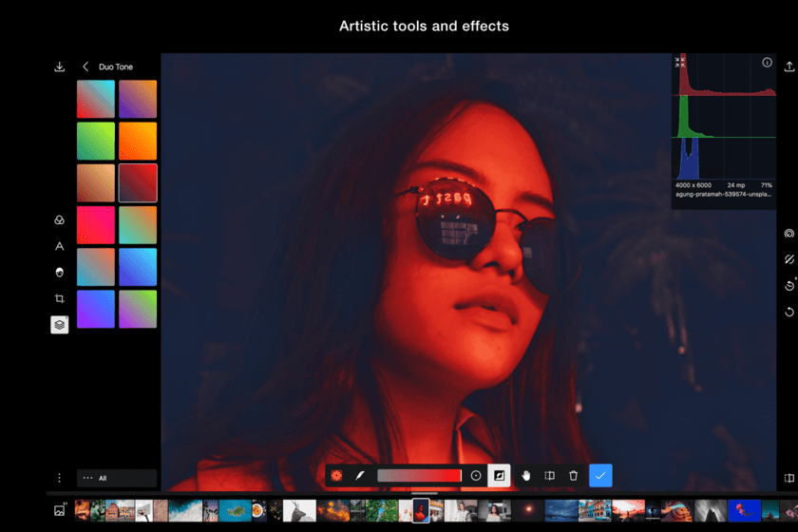The height and width of the screenshot is (532, 798).
Task: Click the import download icon at top left
Action: 60,66
